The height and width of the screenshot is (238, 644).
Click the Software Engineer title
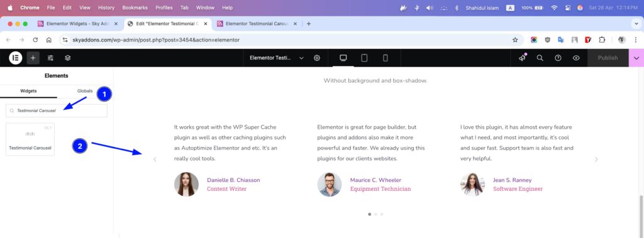pos(518,189)
